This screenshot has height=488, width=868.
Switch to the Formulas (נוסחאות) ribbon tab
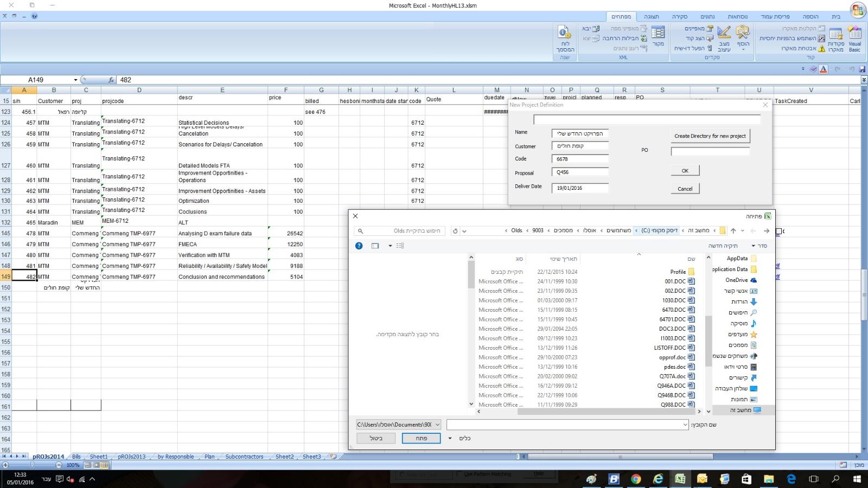pos(737,17)
